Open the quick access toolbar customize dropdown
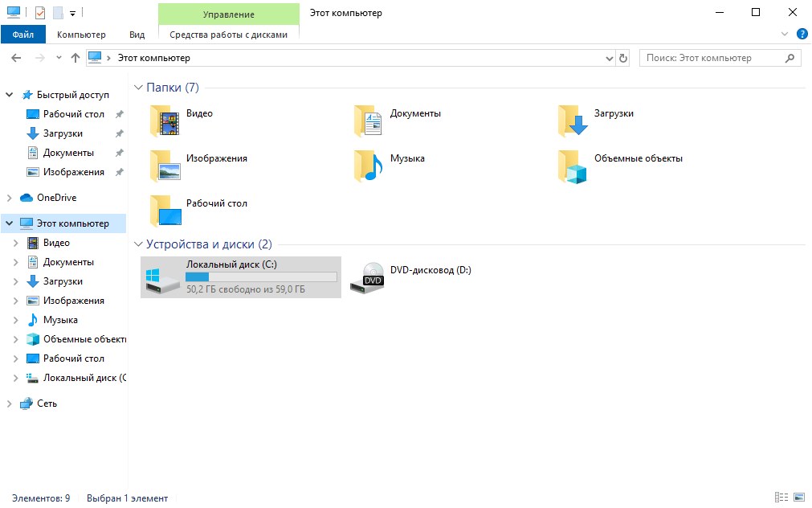812x508 pixels. coord(72,12)
